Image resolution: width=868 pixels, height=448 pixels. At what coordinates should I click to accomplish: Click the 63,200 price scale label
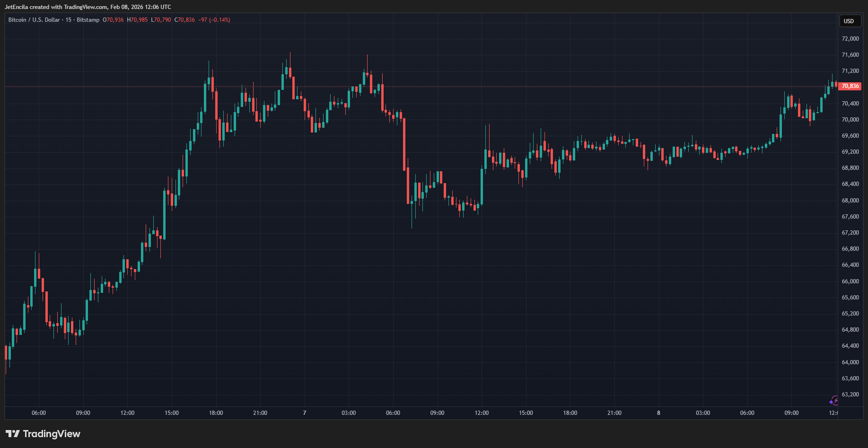[850, 395]
